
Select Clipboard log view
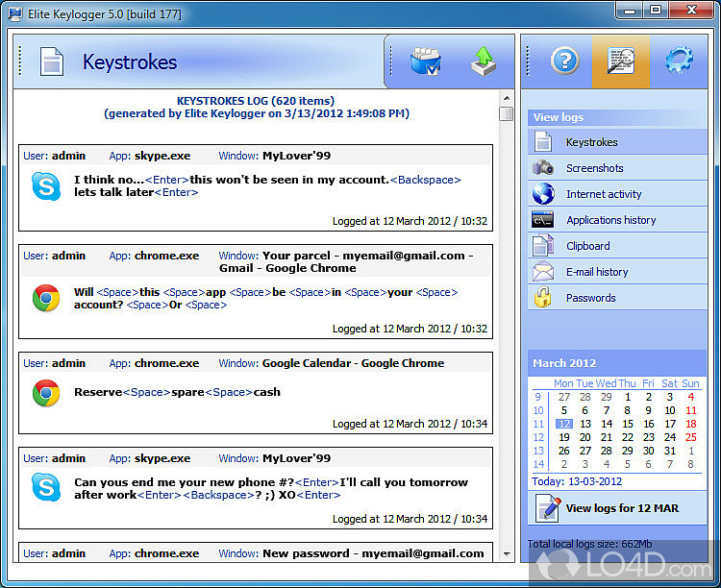[x=587, y=246]
